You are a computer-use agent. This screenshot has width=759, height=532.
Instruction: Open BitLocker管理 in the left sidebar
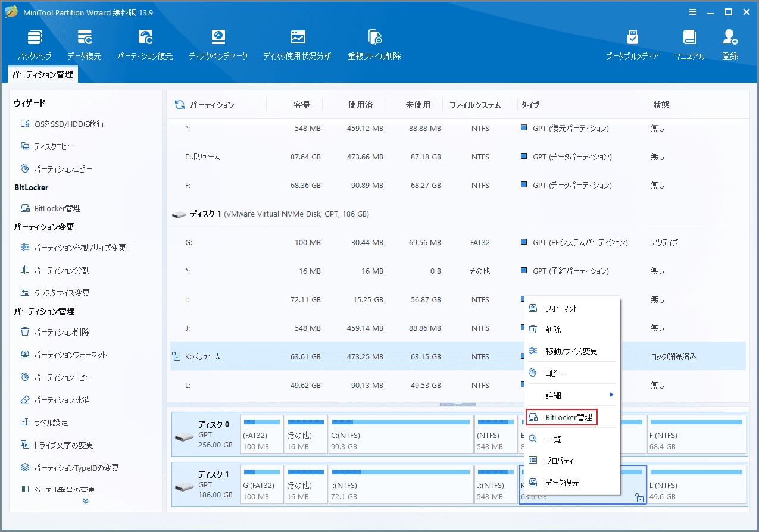[x=51, y=208]
